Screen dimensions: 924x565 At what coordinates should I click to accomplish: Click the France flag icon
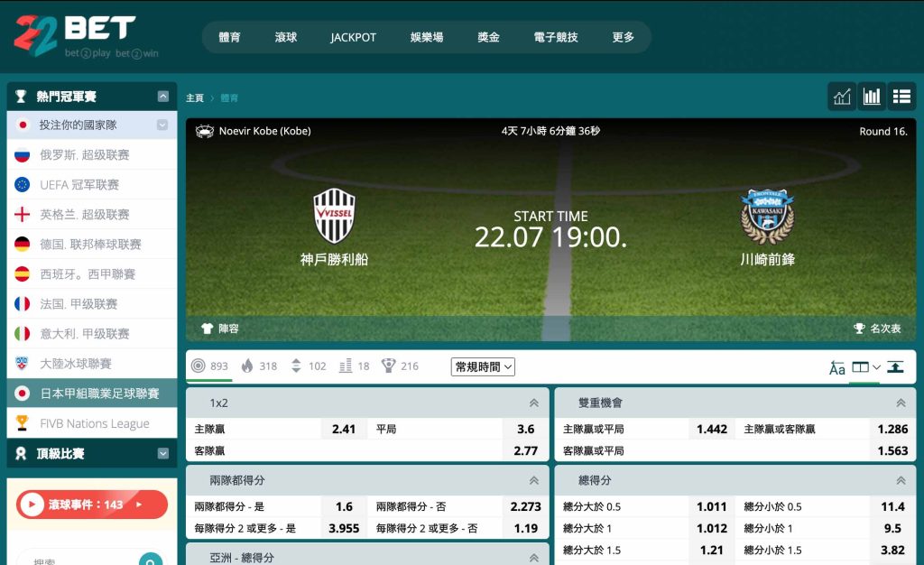(22, 304)
